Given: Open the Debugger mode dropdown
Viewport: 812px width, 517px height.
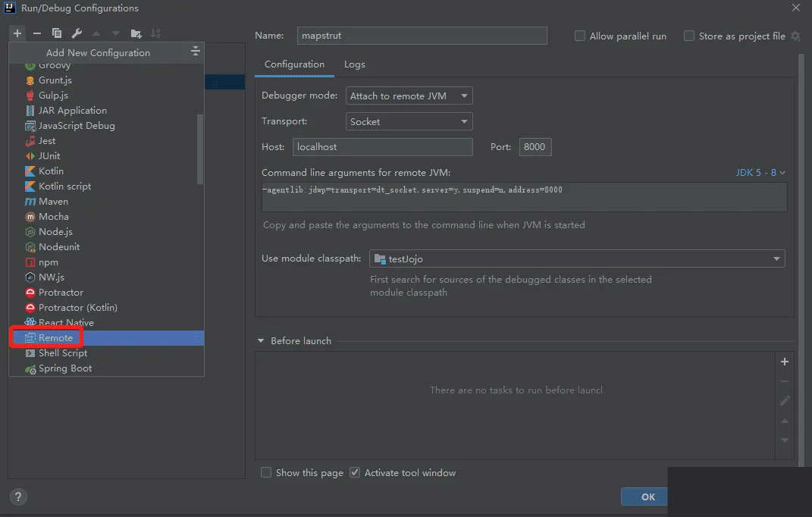Looking at the screenshot, I should coord(409,96).
